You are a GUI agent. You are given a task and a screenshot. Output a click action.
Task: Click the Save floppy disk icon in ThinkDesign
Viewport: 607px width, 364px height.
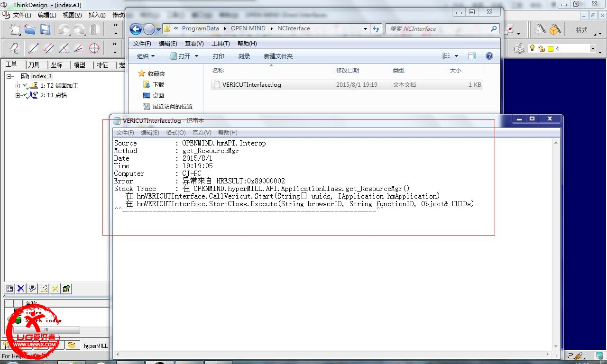pyautogui.click(x=45, y=29)
